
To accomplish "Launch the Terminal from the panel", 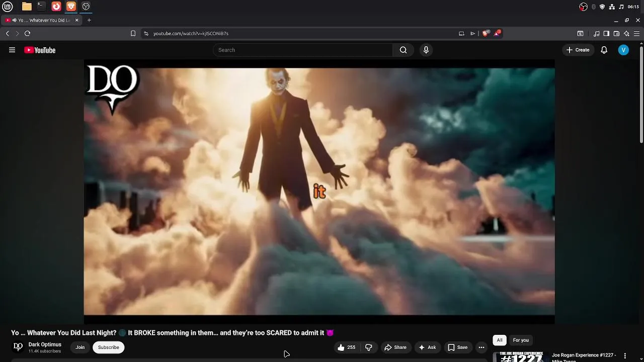I will pyautogui.click(x=41, y=7).
